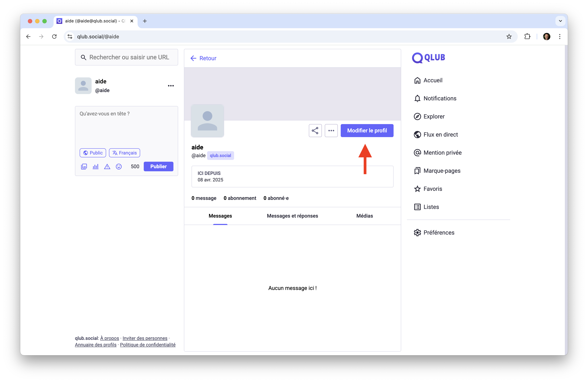The height and width of the screenshot is (382, 588).
Task: Toggle the content warning triangle
Action: coord(107,167)
